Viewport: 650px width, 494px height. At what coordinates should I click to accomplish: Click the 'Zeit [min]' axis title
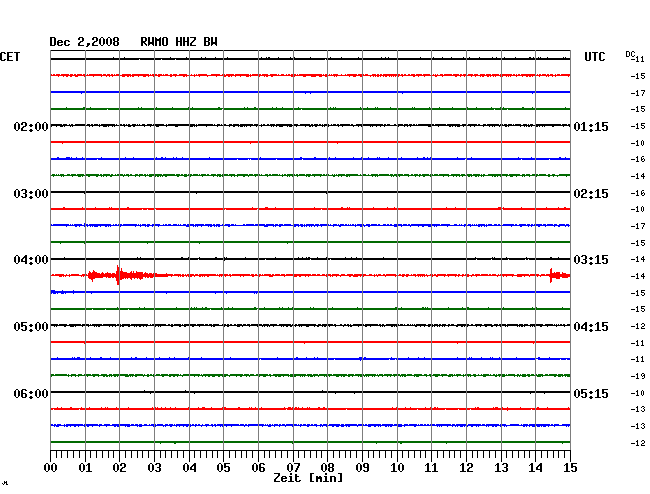[308, 478]
